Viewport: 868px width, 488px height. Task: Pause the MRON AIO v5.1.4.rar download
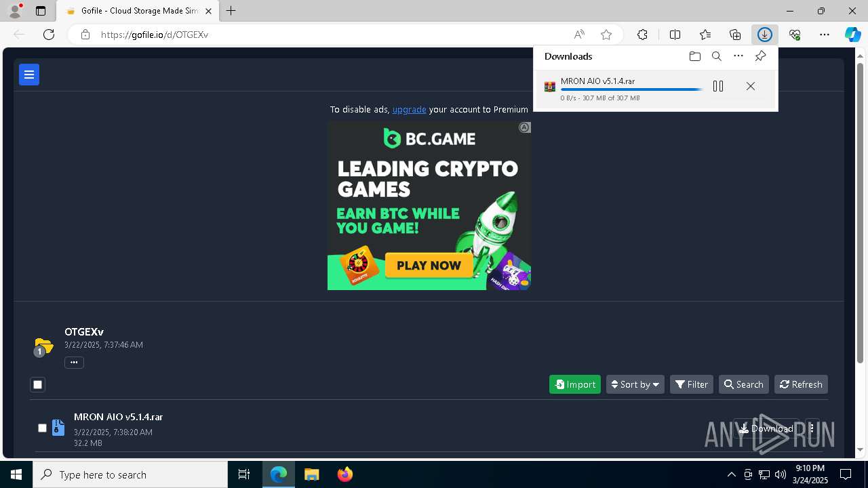718,86
